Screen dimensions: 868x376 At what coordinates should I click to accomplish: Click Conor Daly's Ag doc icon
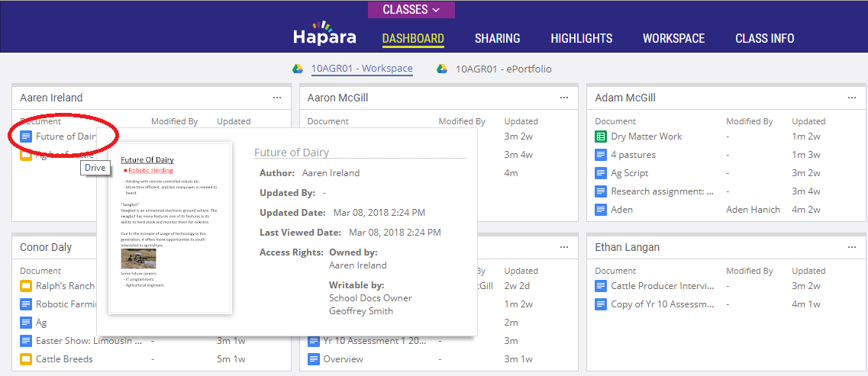[x=25, y=323]
